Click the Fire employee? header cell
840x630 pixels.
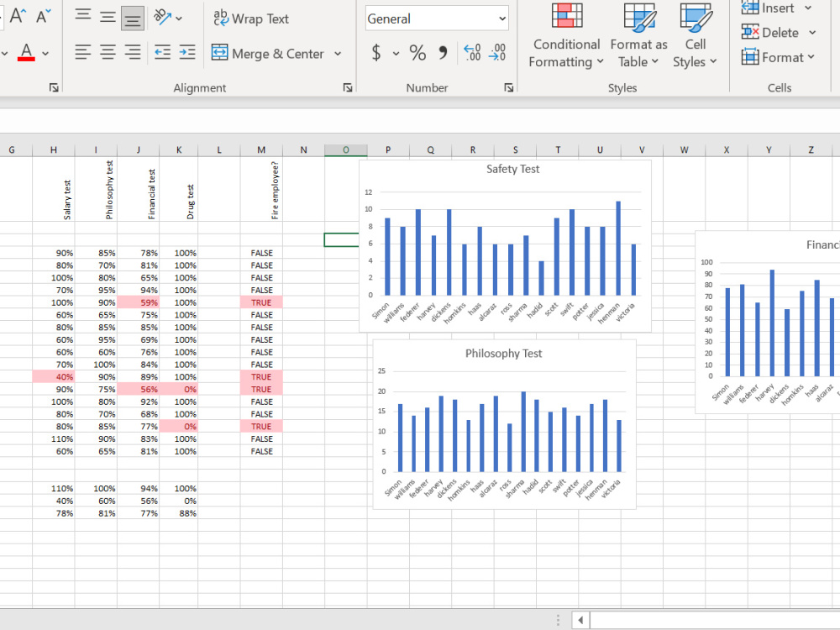pyautogui.click(x=261, y=189)
